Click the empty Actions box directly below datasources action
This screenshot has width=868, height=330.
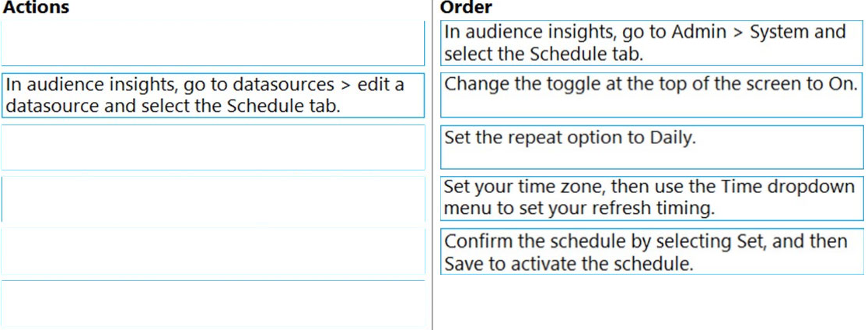[x=212, y=147]
